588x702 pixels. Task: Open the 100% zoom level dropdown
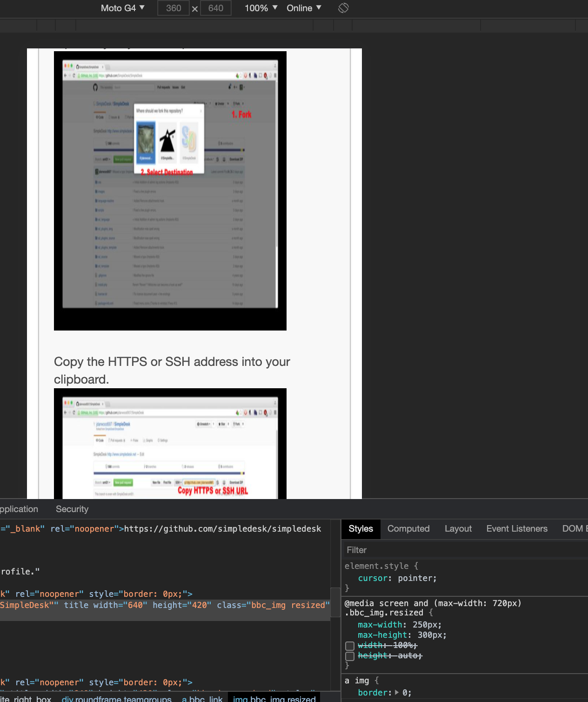pyautogui.click(x=260, y=8)
